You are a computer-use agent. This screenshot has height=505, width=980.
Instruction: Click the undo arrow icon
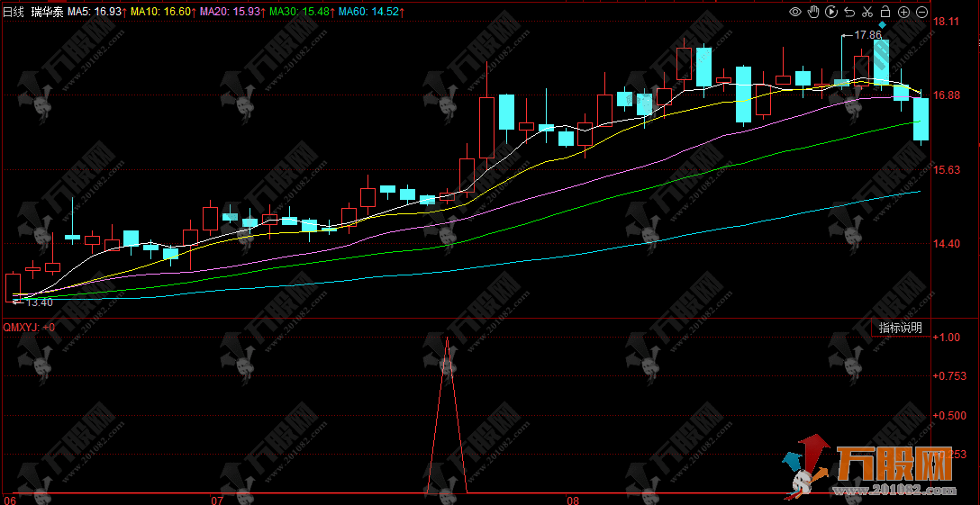848,12
